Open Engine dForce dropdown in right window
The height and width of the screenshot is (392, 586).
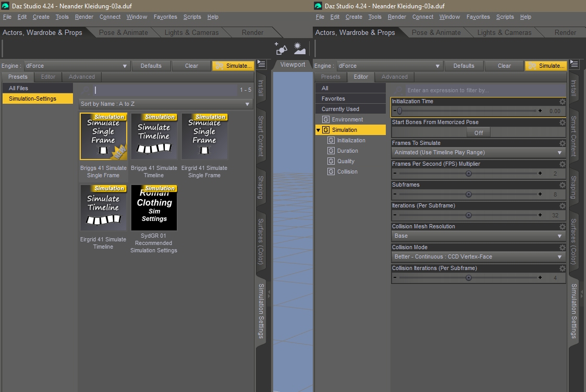pyautogui.click(x=389, y=66)
